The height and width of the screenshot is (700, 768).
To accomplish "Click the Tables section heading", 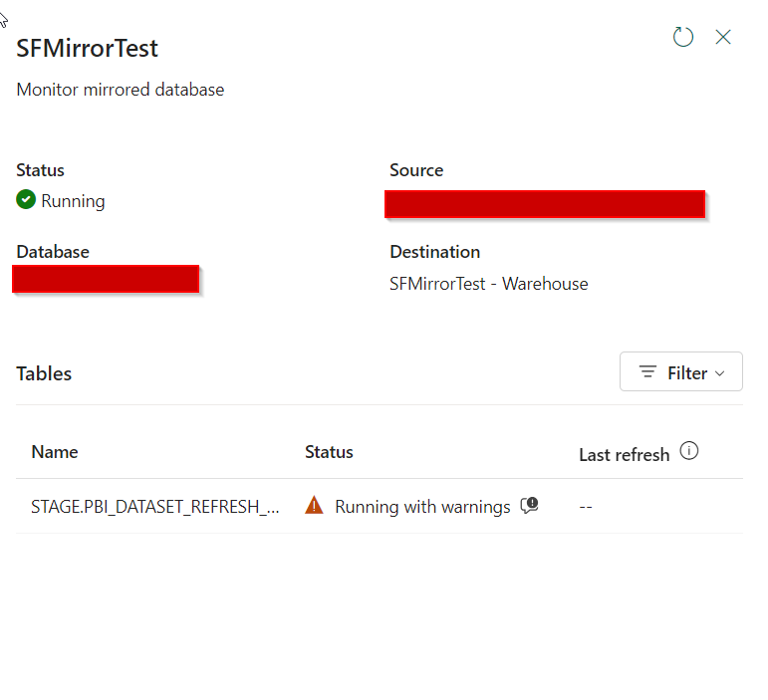I will point(44,373).
